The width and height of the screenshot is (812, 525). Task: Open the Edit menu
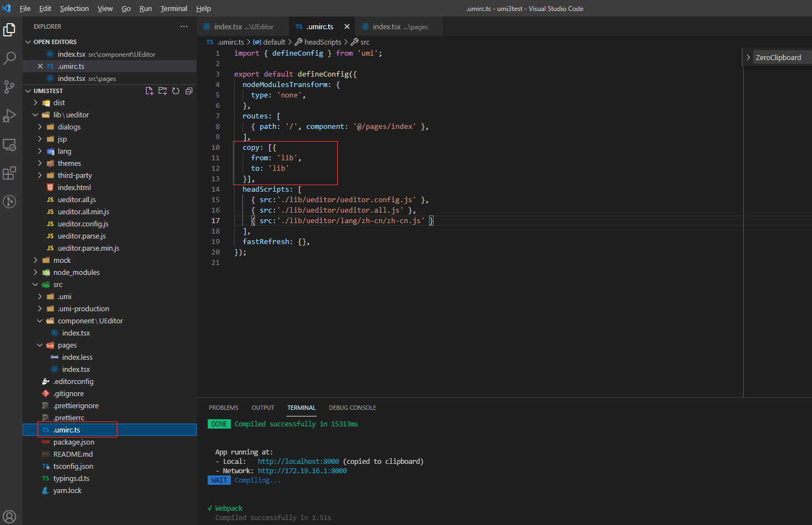(x=45, y=8)
